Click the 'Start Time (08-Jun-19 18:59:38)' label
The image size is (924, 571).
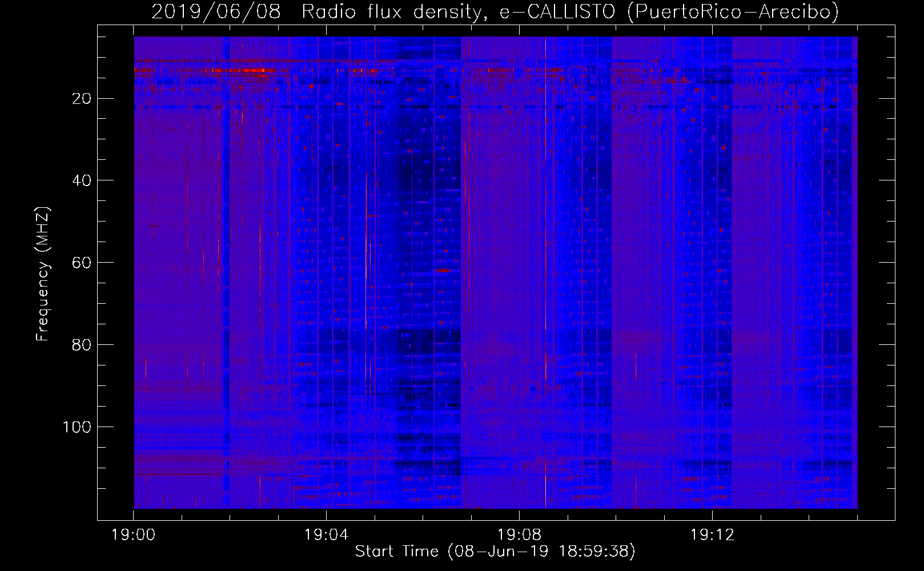495,551
